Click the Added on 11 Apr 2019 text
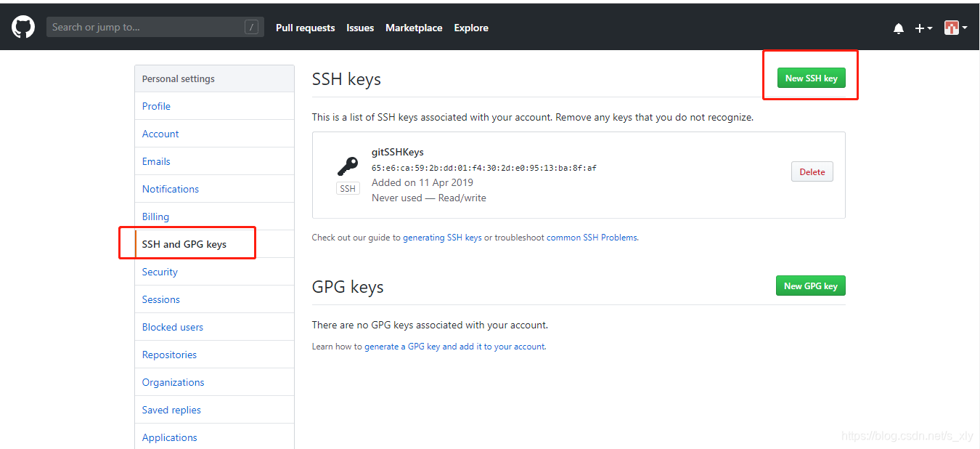 [x=422, y=182]
